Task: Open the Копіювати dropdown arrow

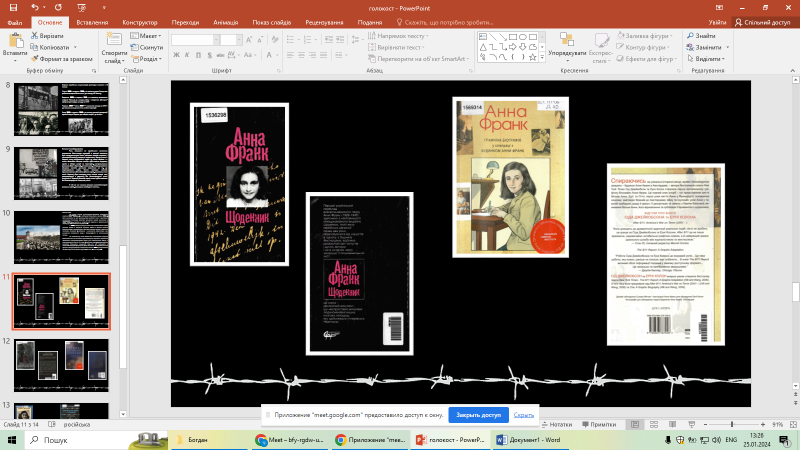Action: tap(75, 47)
